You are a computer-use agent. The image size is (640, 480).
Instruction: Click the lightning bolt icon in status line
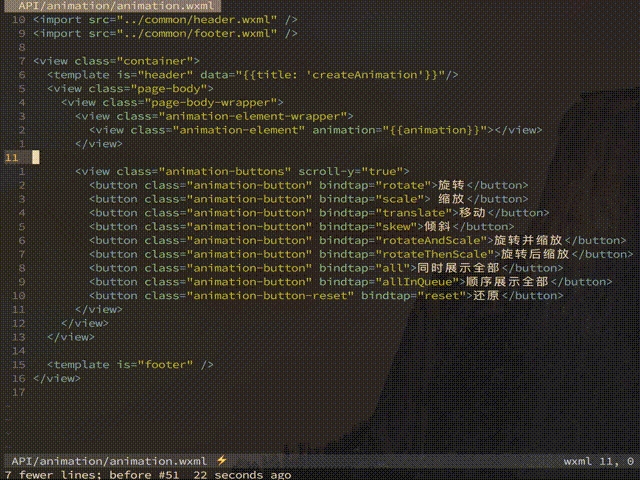pyautogui.click(x=222, y=460)
